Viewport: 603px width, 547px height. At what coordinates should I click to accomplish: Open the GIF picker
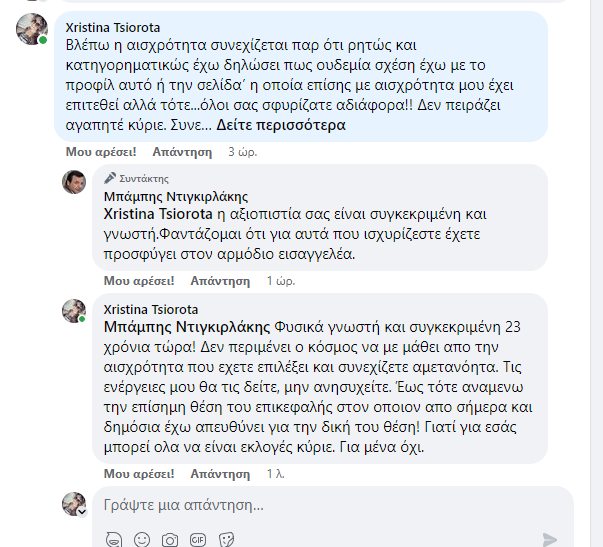click(199, 538)
